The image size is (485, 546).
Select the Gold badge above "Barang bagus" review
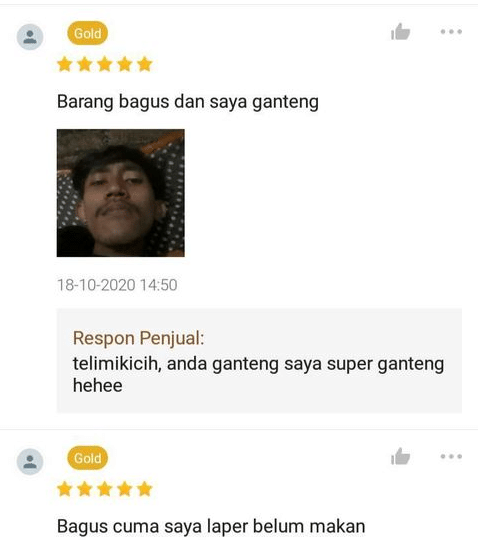click(x=87, y=33)
